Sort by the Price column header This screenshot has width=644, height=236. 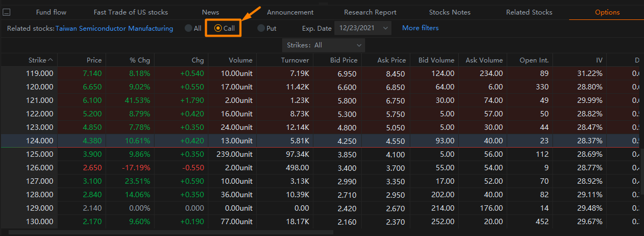tap(94, 60)
